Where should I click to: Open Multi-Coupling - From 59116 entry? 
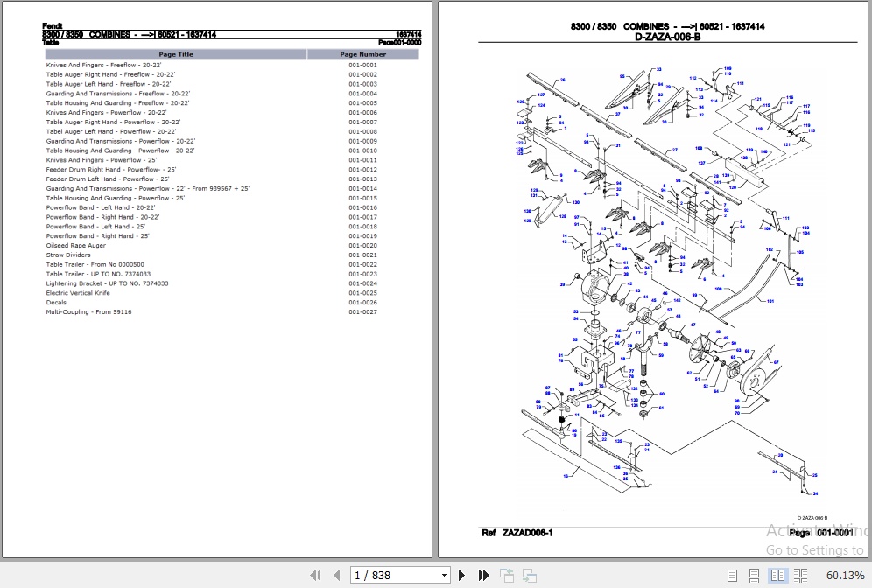[x=87, y=311]
